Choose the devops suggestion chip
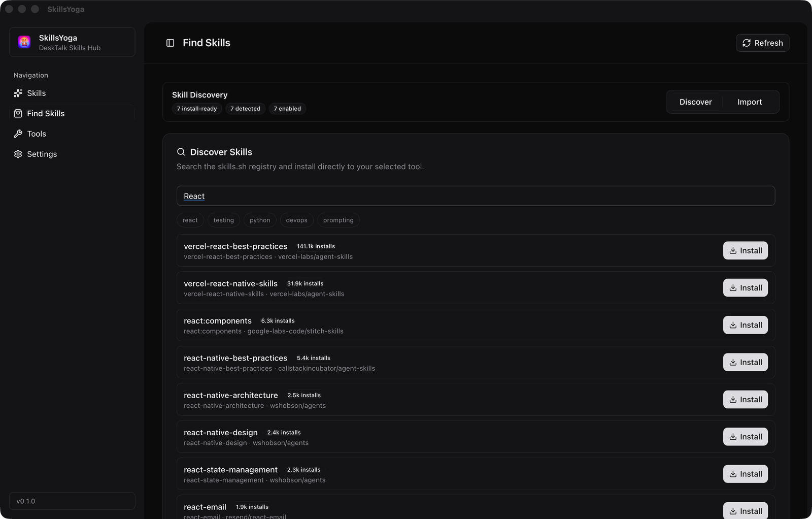 tap(296, 220)
